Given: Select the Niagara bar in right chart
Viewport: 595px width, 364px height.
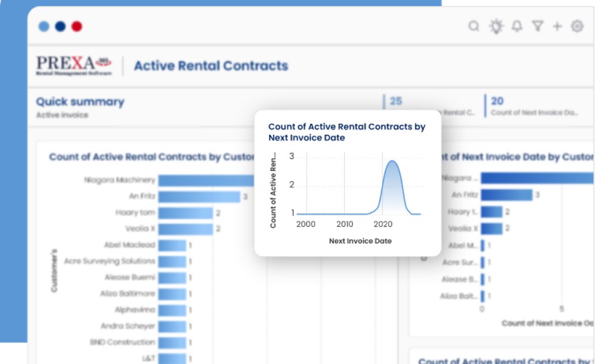Looking at the screenshot, I should coord(537,178).
